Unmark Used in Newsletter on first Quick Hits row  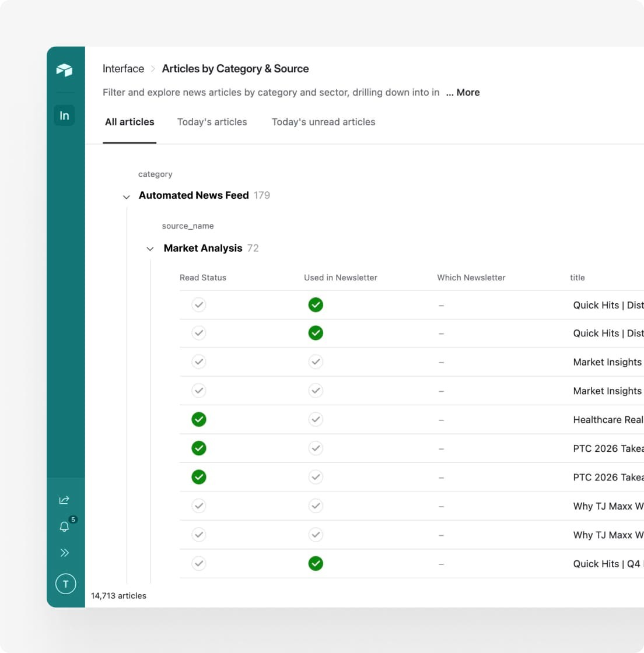[316, 304]
